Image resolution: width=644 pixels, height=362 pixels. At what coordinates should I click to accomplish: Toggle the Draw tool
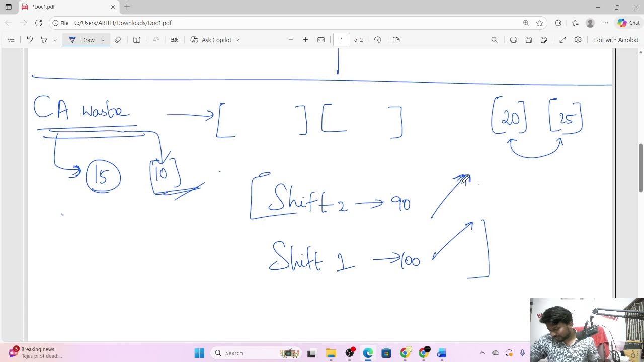click(82, 40)
